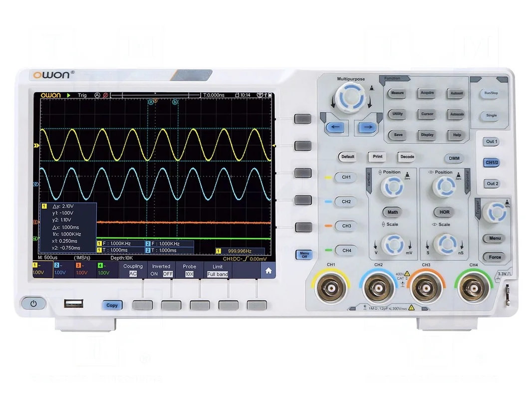Click the Autoset button

tap(456, 93)
